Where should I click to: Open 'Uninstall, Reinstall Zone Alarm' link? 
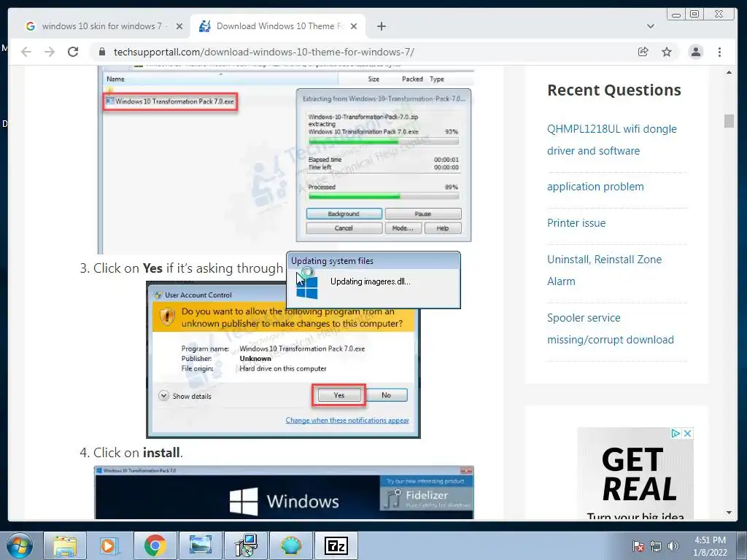604,271
